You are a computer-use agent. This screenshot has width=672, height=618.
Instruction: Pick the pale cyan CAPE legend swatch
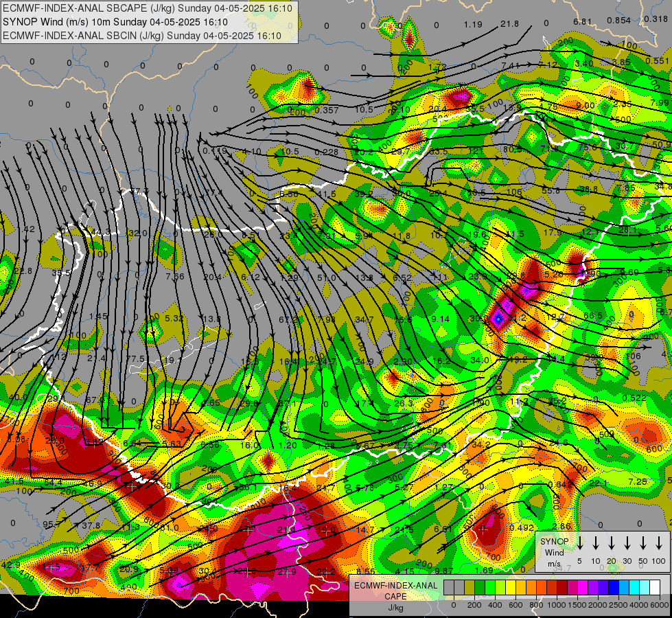coord(644,588)
